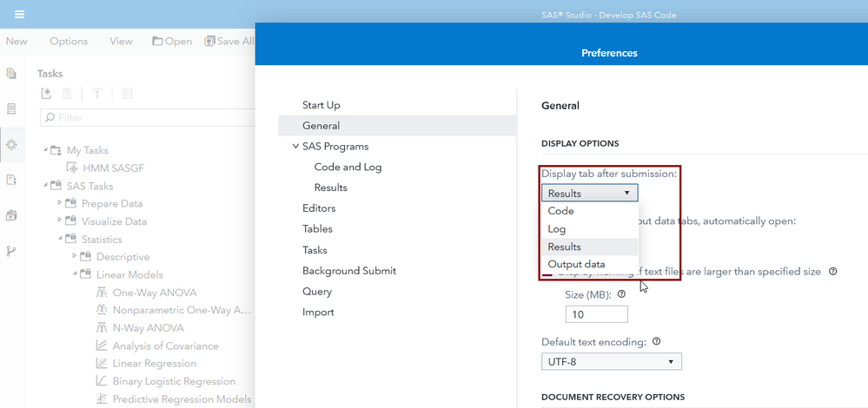Click the Tasks gear icon in sidebar
This screenshot has width=868, height=408.
pyautogui.click(x=11, y=144)
